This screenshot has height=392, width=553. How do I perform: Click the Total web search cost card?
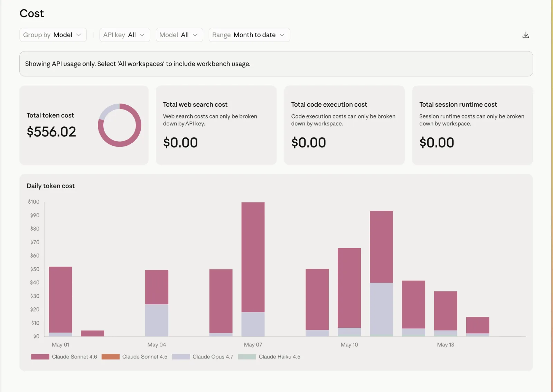pyautogui.click(x=216, y=125)
